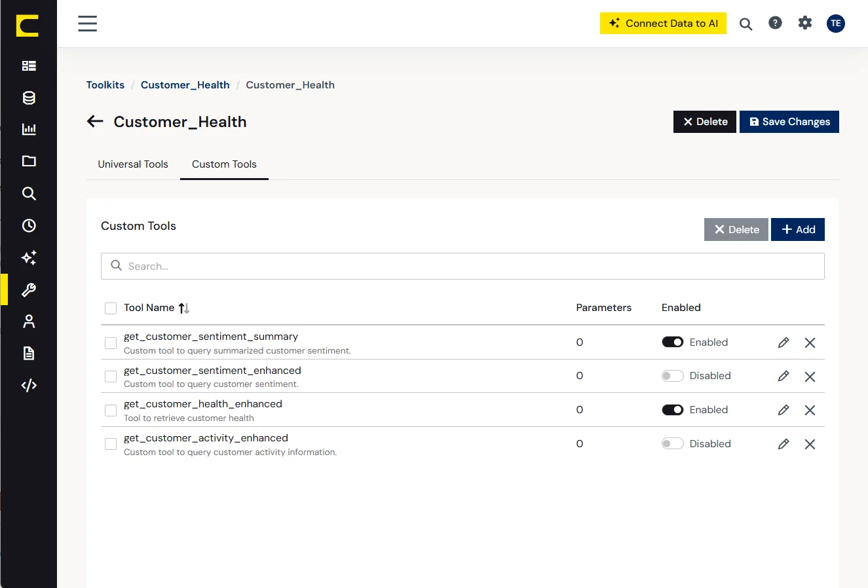Edit get_customer_activity_enhanced with pencil icon
Viewport: 868px width, 588px height.
(x=783, y=444)
